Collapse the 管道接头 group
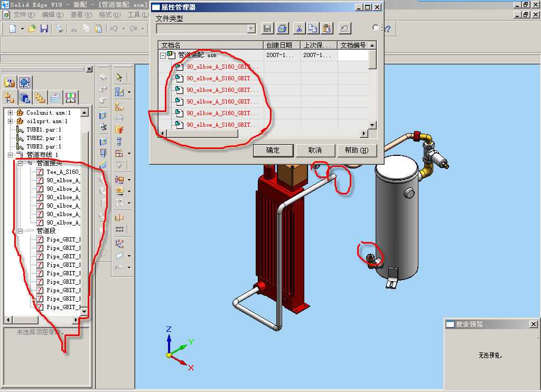 tap(21, 163)
